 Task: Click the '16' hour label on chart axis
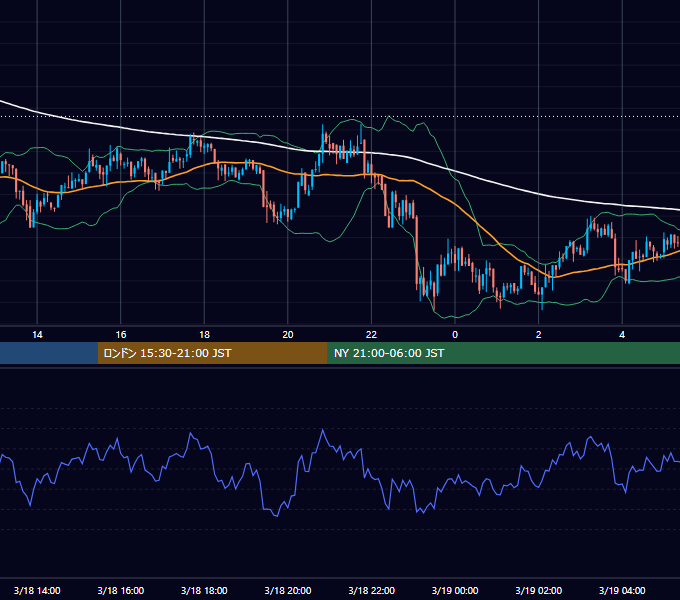pos(121,334)
